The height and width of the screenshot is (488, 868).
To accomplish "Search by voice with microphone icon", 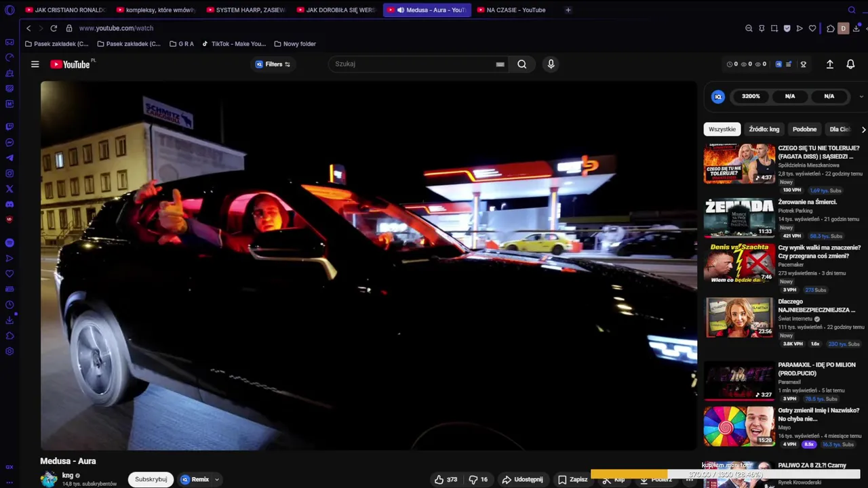I will click(x=551, y=64).
